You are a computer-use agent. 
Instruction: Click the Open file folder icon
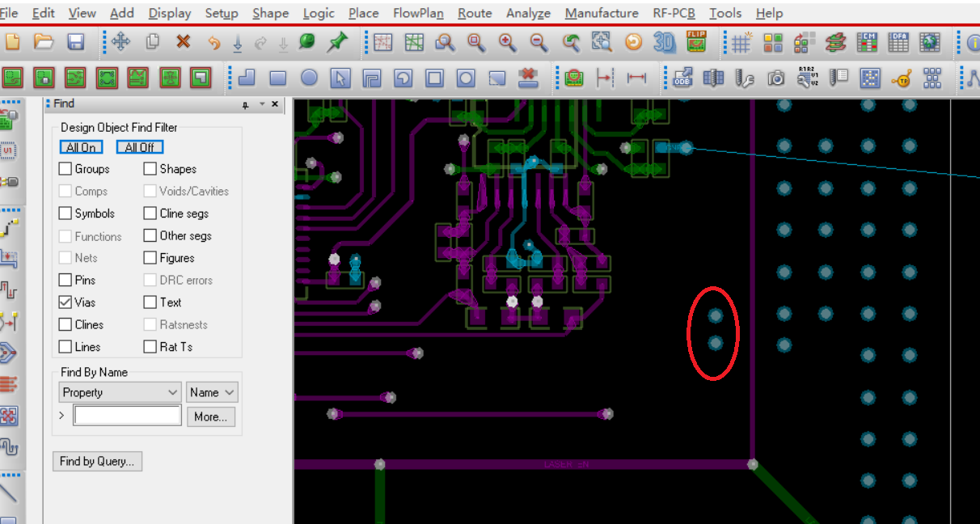click(x=43, y=42)
